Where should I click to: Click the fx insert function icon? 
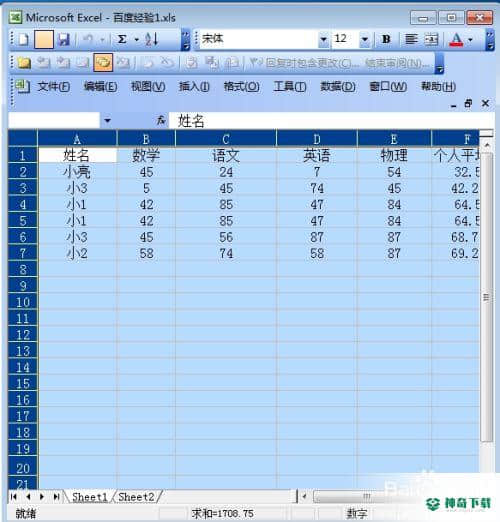click(x=161, y=120)
